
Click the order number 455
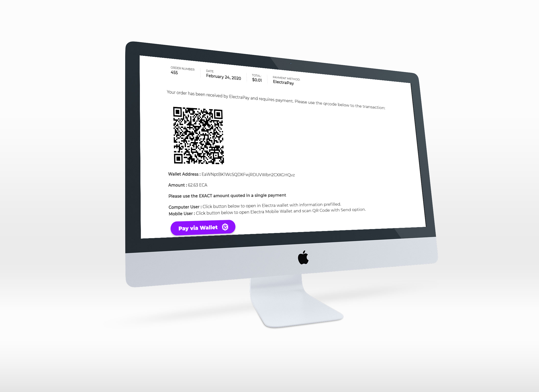[174, 73]
